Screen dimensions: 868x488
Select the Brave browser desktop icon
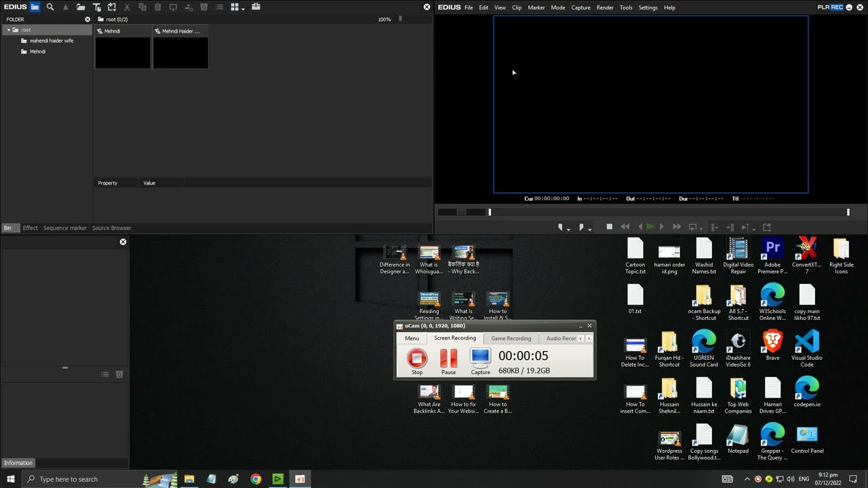772,346
